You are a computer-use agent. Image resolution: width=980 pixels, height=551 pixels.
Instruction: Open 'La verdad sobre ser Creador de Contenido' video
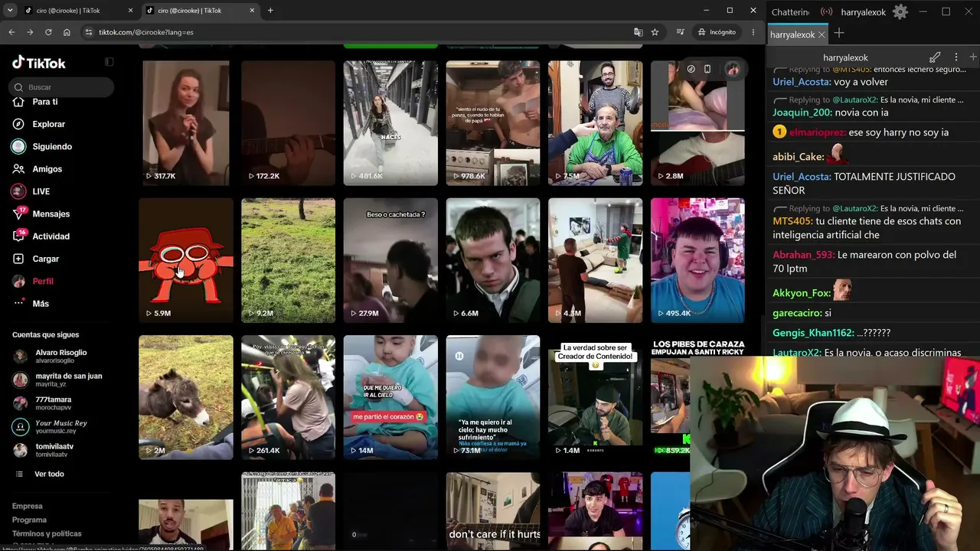(595, 397)
